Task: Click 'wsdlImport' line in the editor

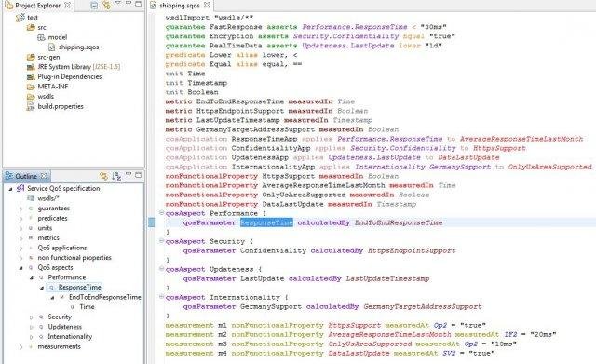Action: 210,18
